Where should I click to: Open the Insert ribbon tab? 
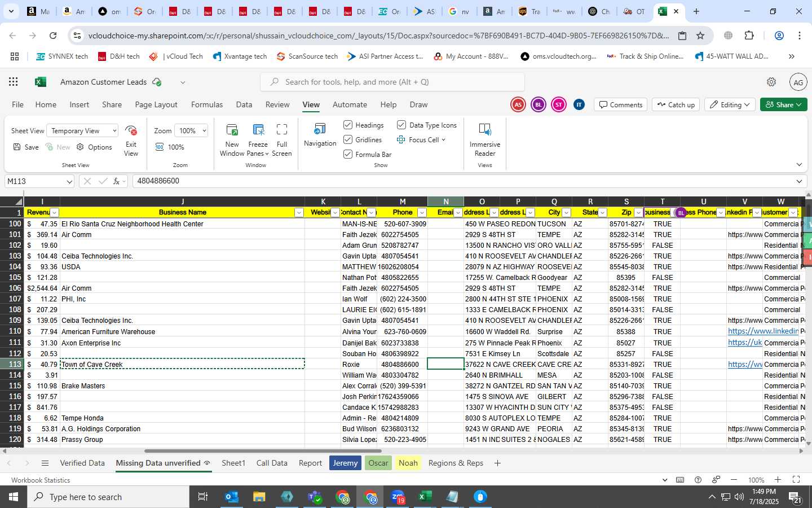click(80, 105)
